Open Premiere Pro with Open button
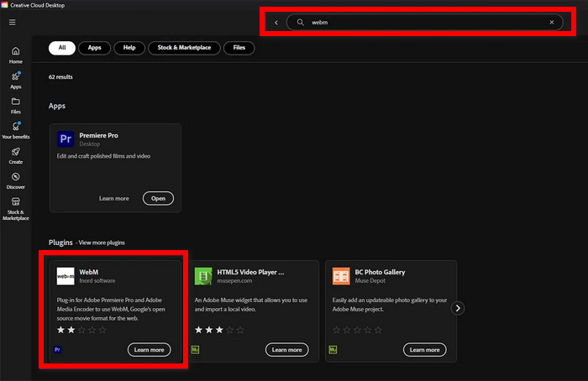588x381 pixels. [158, 199]
